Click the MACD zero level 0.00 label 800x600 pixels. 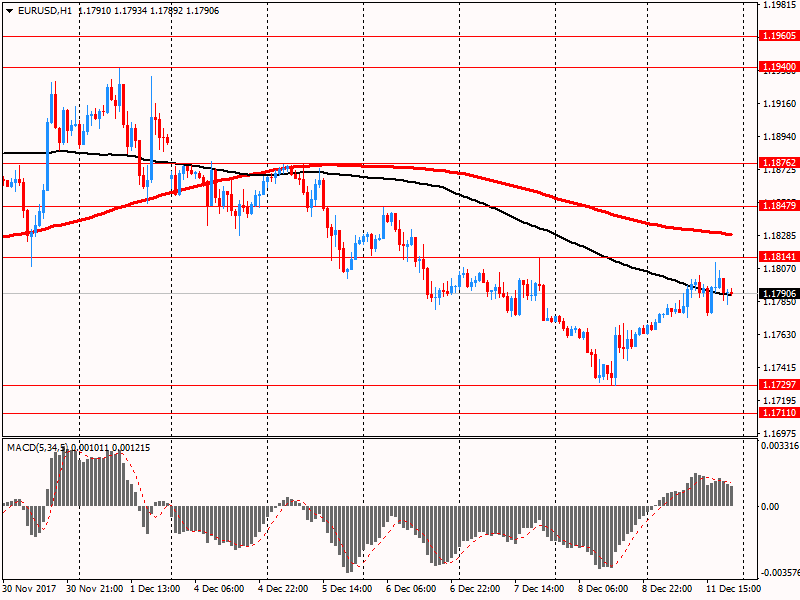click(770, 507)
